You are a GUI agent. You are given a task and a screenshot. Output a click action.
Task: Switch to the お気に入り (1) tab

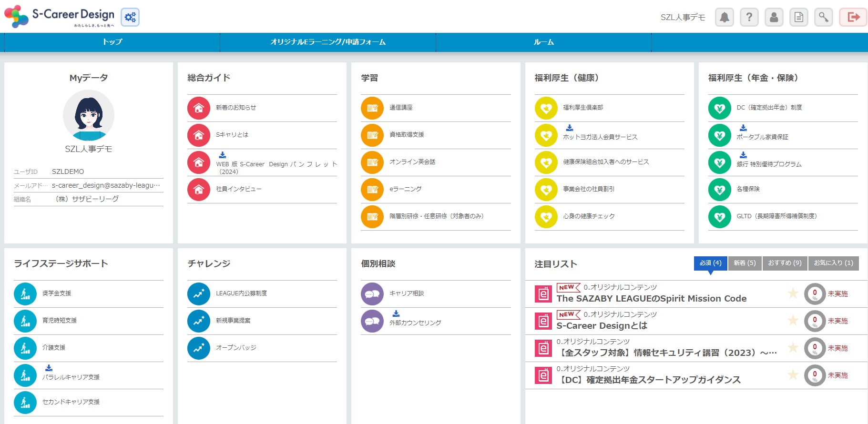(833, 263)
